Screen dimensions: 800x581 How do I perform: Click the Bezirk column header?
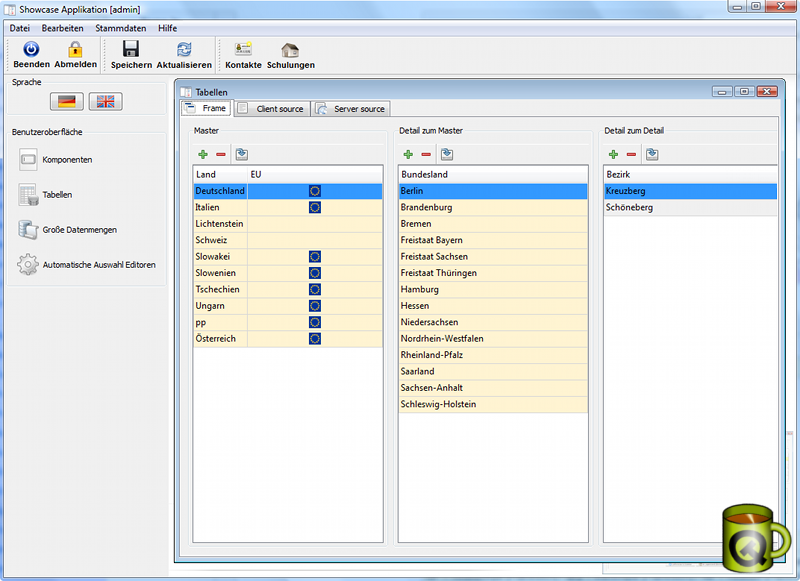690,174
